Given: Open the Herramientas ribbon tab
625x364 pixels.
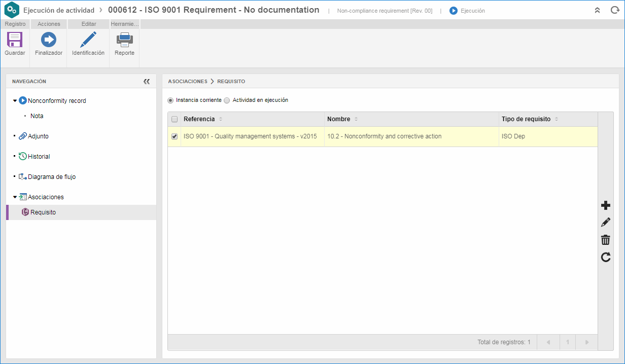Looking at the screenshot, I should pyautogui.click(x=125, y=24).
